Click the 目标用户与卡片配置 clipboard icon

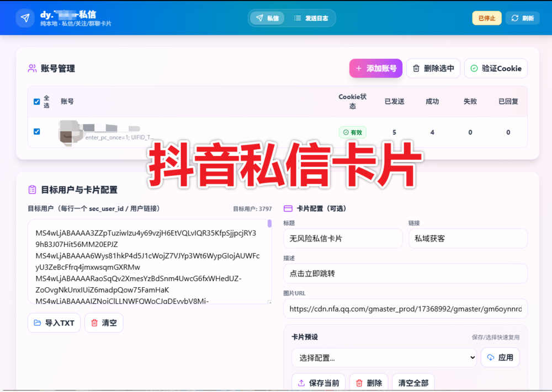[x=32, y=190]
